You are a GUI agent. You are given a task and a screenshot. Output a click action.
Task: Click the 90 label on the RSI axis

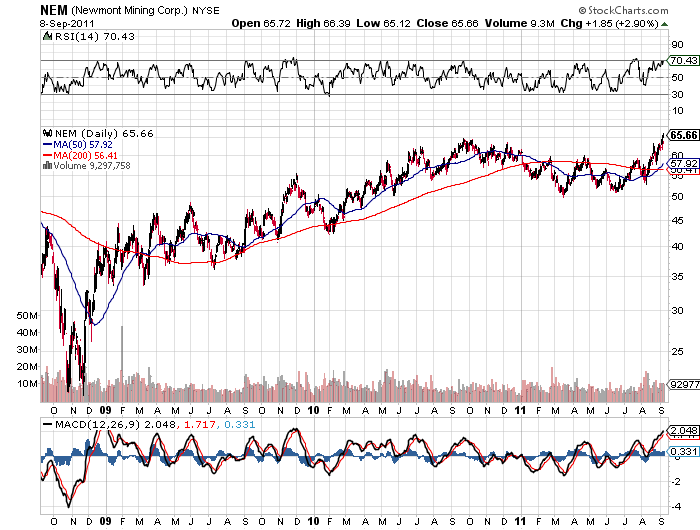point(677,44)
